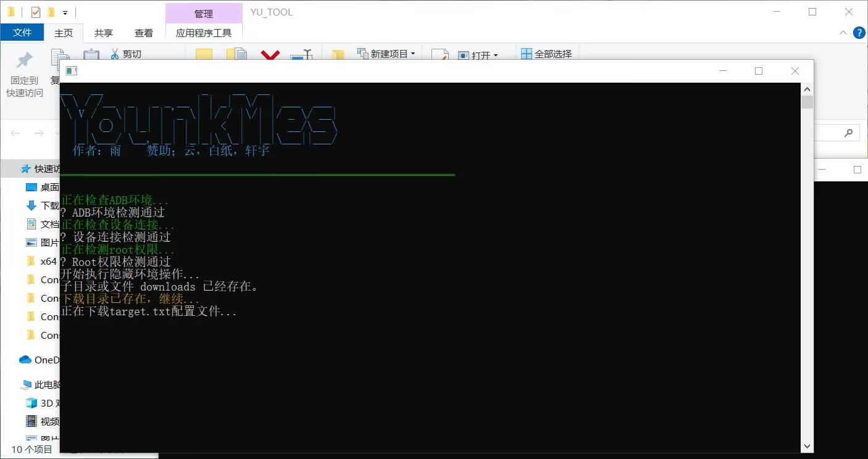Screen dimensions: 868x459
Task: Open the Quick Access Toolbar customize arrow
Action: click(64, 12)
